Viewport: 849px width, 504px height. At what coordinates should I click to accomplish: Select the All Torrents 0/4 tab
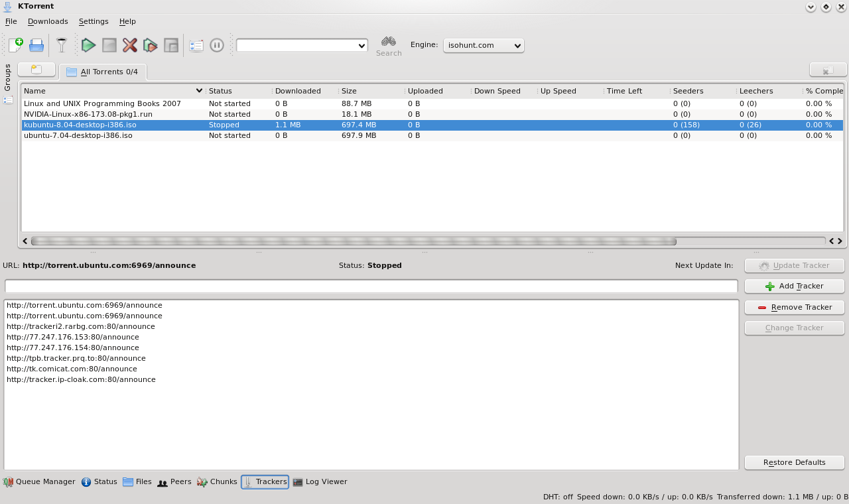click(103, 72)
